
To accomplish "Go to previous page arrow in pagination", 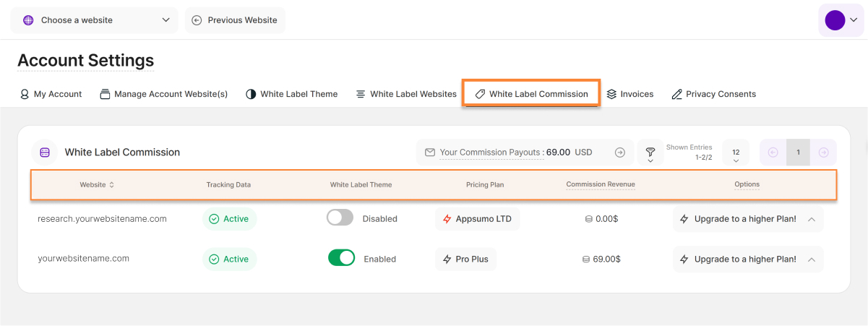I will [773, 153].
